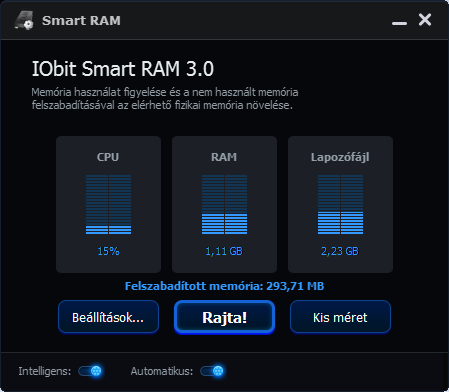Switch to Kis méret view

click(x=340, y=317)
